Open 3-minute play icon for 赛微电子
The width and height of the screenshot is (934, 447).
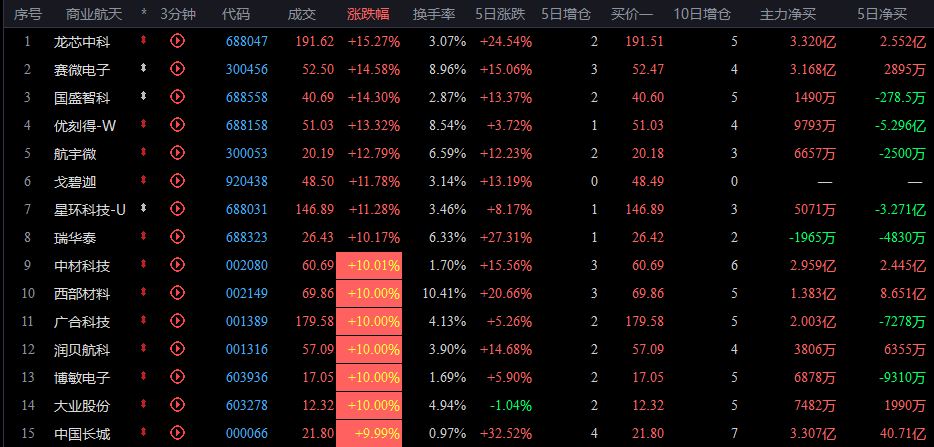[178, 69]
